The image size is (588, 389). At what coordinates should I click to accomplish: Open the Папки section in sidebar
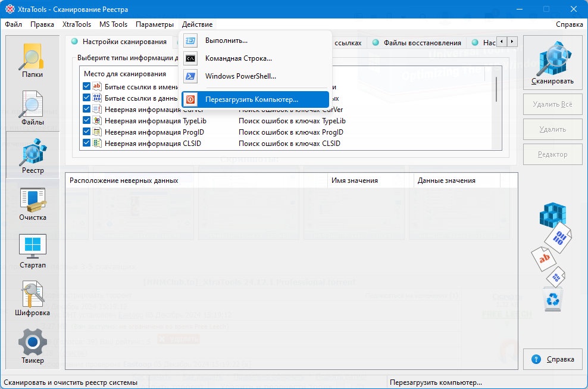(32, 60)
